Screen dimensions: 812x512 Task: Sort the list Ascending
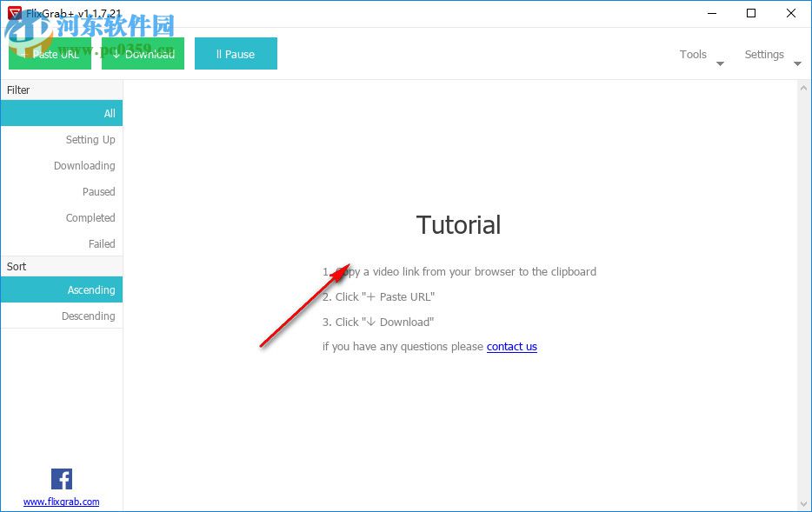[x=62, y=289]
